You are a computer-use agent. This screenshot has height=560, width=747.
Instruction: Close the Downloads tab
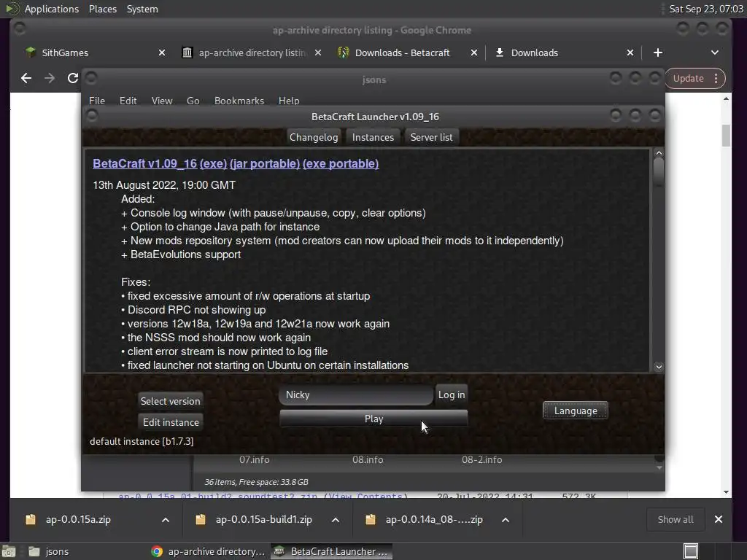[630, 52]
